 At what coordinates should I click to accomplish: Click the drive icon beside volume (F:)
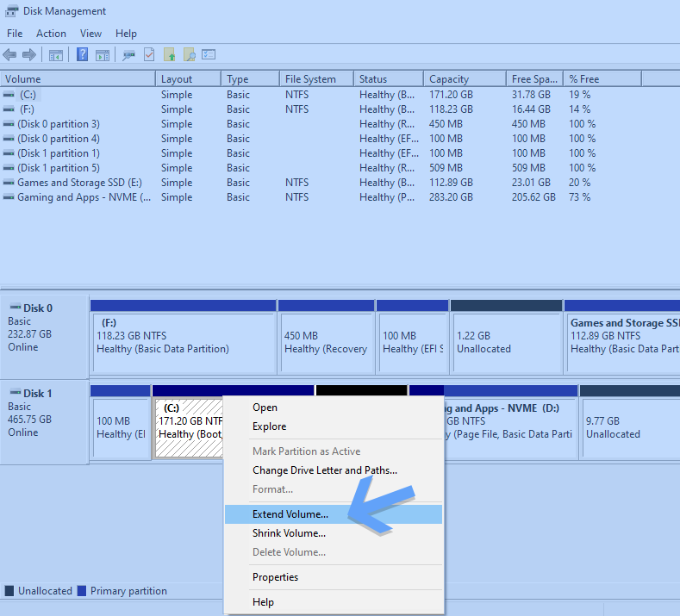coord(9,109)
